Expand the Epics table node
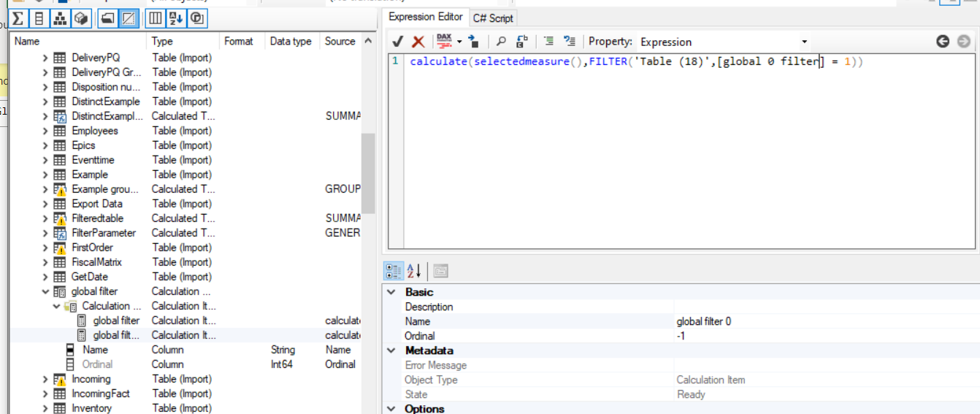 coord(45,145)
